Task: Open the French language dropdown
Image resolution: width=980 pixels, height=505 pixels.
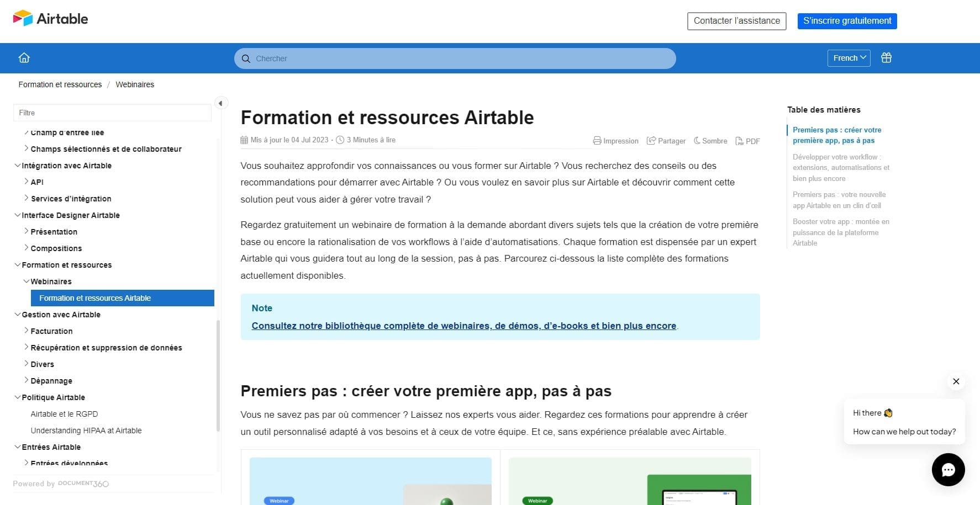Action: pos(849,58)
